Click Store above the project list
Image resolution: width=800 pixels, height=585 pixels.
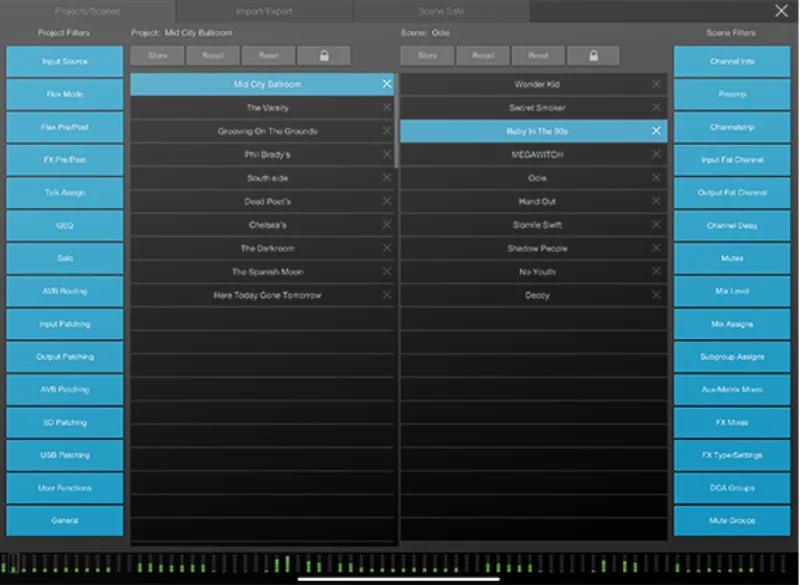click(x=158, y=56)
